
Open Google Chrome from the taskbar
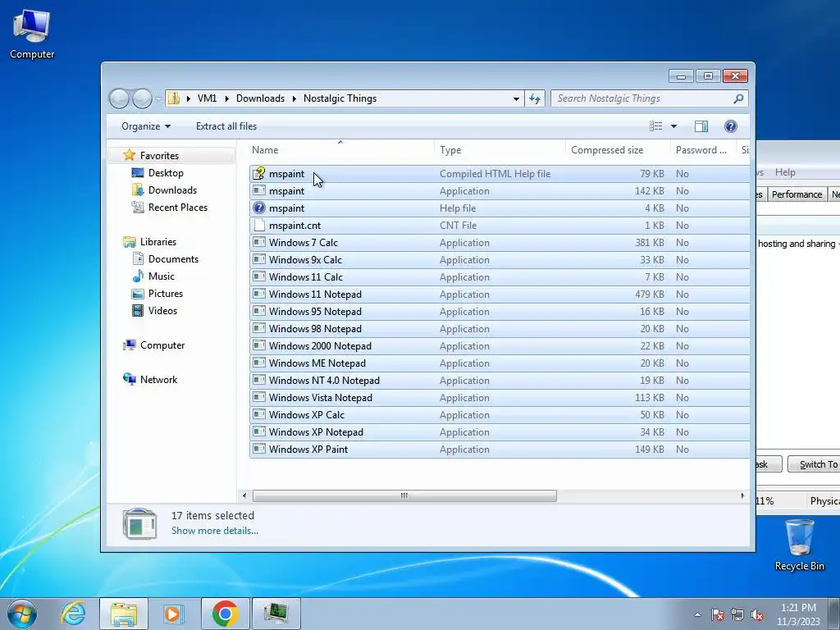click(226, 614)
